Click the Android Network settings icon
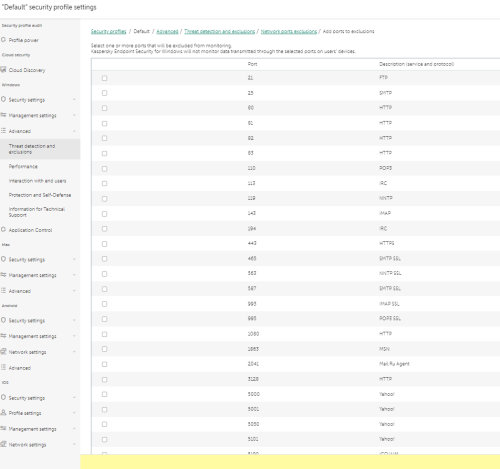This screenshot has width=500, height=469. pyautogui.click(x=3, y=352)
